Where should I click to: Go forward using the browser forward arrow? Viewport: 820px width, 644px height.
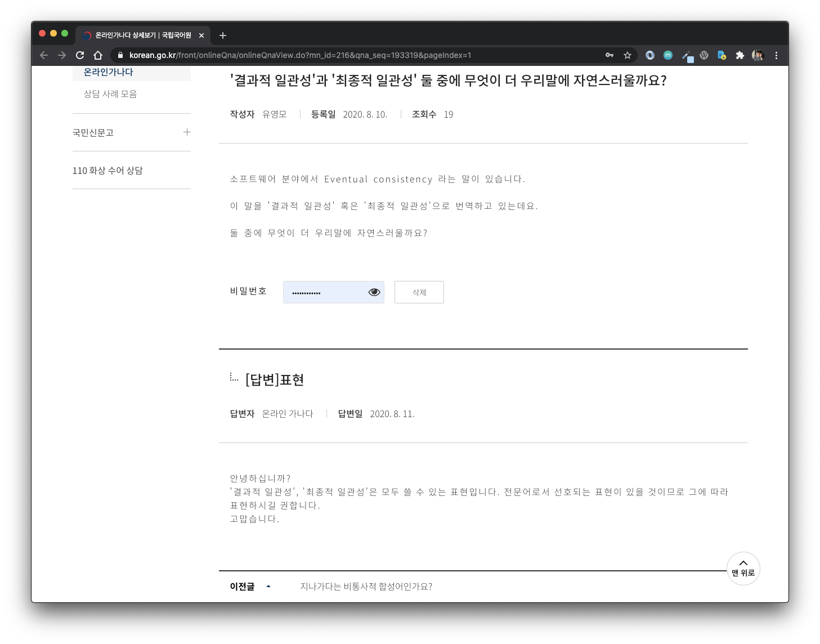pos(62,55)
